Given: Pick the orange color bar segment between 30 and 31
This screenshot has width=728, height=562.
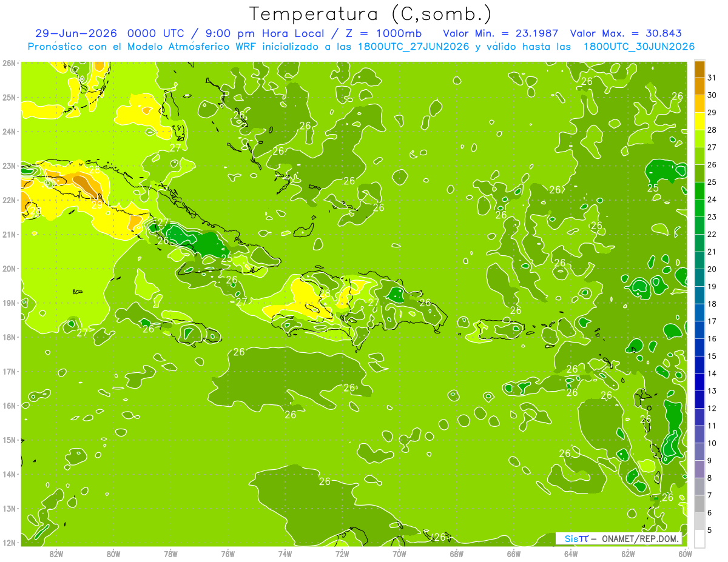Looking at the screenshot, I should point(699,86).
